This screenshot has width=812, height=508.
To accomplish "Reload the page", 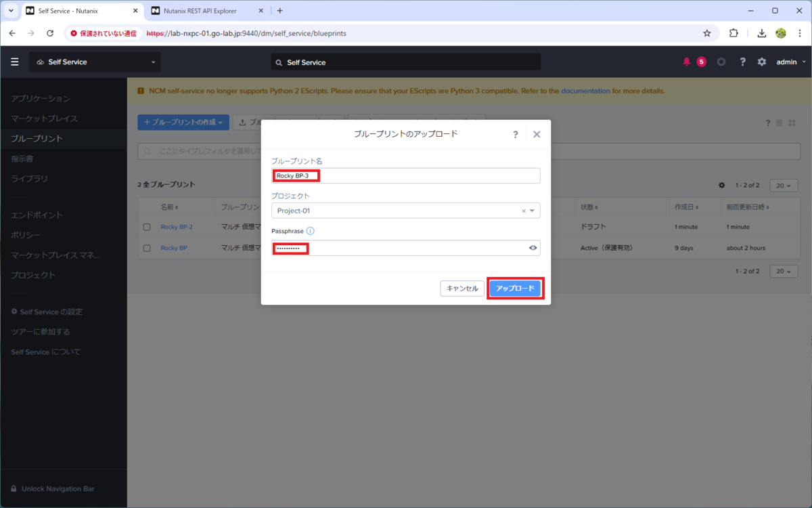I will (50, 33).
